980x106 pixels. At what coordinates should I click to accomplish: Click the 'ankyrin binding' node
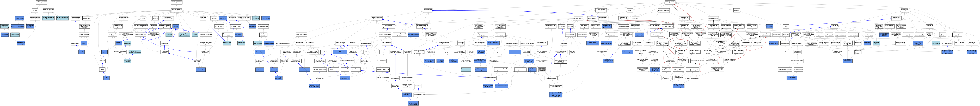pyautogui.click(x=15, y=34)
